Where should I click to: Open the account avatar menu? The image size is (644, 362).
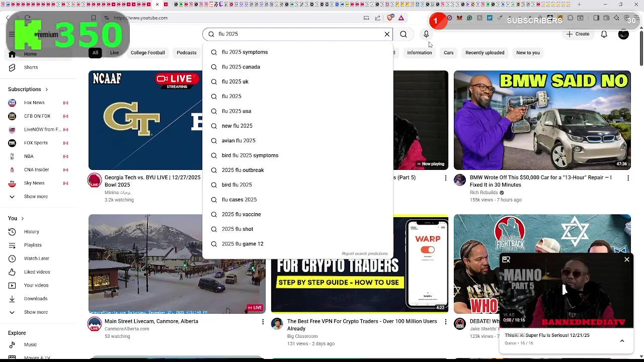[623, 34]
